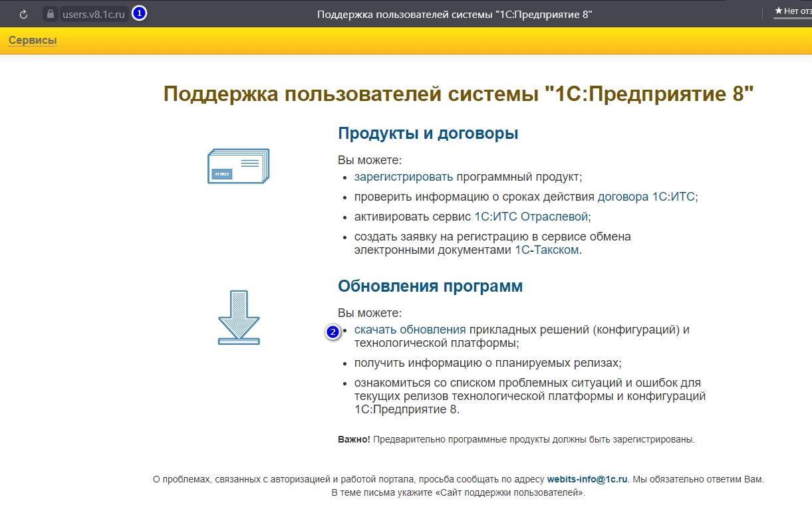Click the big download arrow icon
Viewport: 812px width, 505px height.
point(239,318)
